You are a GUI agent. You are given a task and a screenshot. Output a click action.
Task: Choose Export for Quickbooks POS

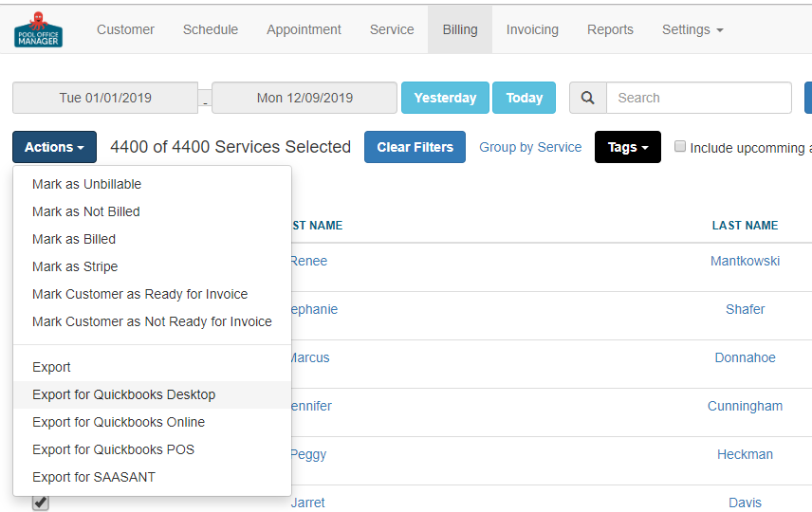[x=152, y=449]
